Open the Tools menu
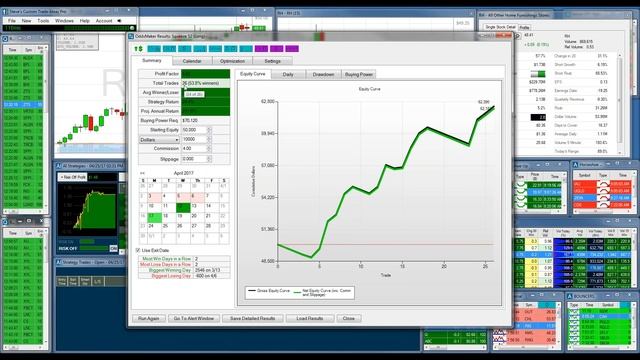Viewport: 640px width, 360px height. coord(43,20)
